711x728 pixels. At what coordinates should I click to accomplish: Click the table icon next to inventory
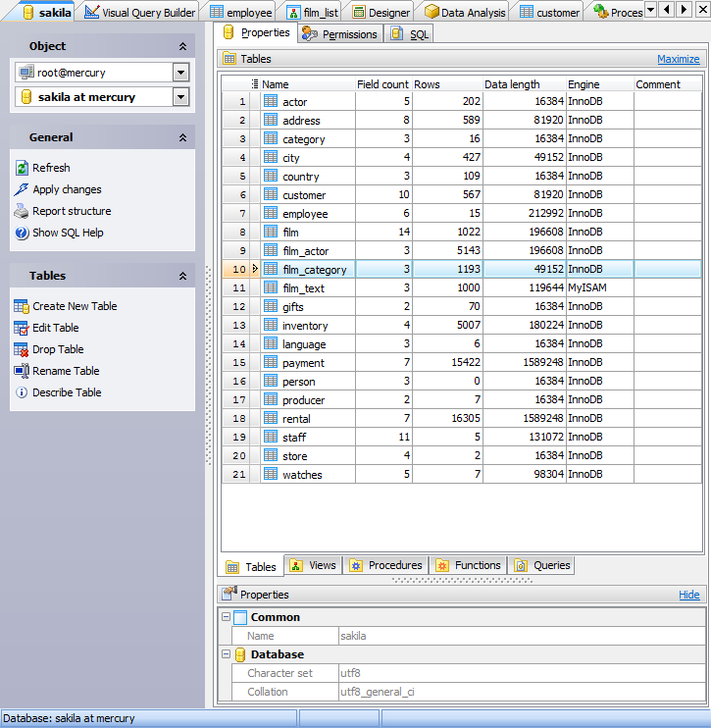[271, 325]
